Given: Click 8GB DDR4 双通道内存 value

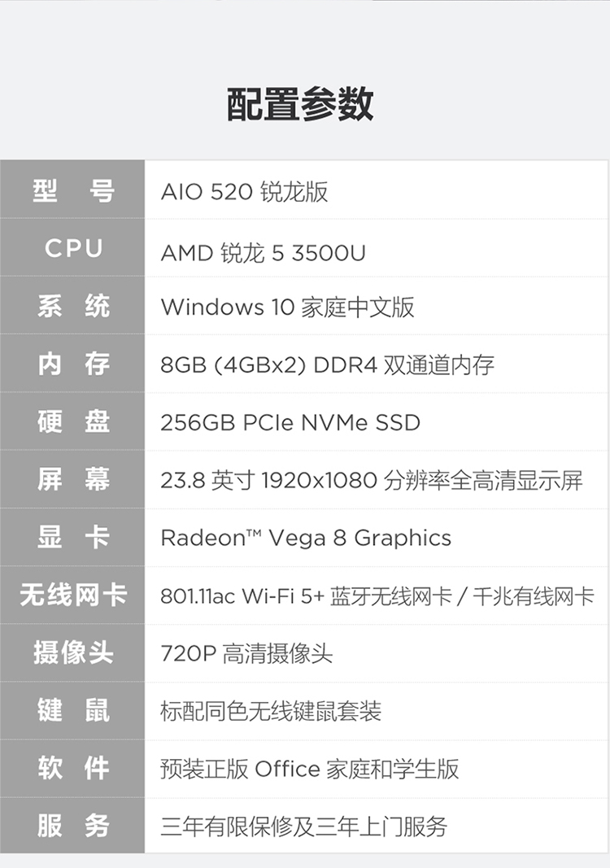Looking at the screenshot, I should coord(327,365).
